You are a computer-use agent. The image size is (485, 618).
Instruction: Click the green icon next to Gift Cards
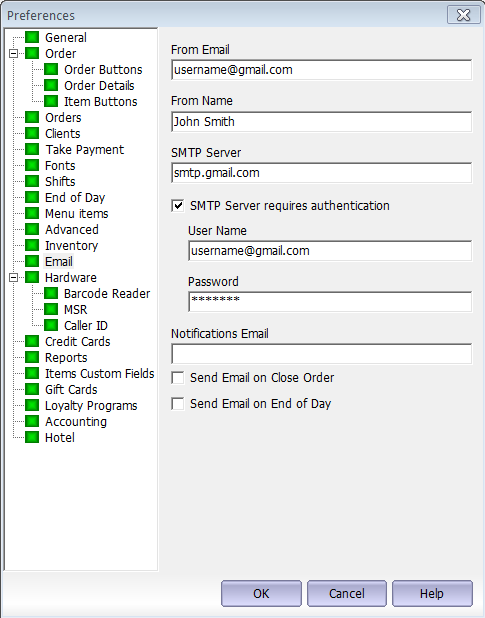tap(32, 389)
